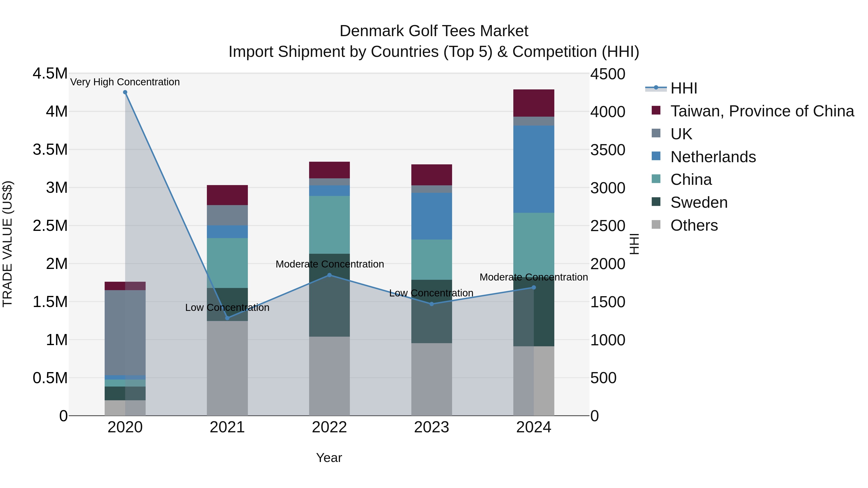Click the 2020 HHI data point marker

pos(125,92)
